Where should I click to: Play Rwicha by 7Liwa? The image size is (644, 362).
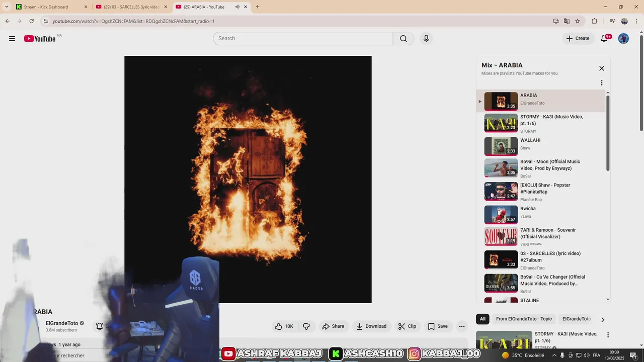click(541, 215)
